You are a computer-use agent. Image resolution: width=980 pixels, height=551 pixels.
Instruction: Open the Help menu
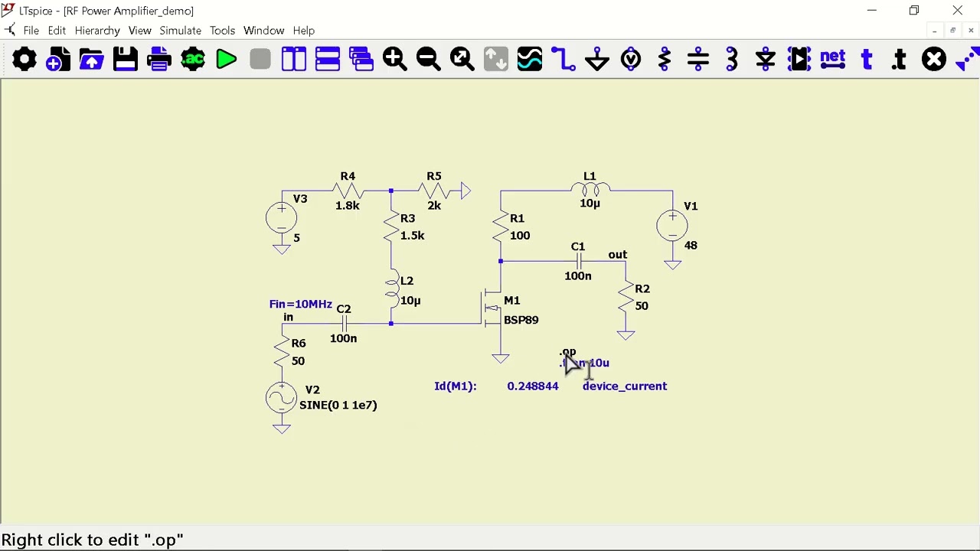click(x=304, y=31)
